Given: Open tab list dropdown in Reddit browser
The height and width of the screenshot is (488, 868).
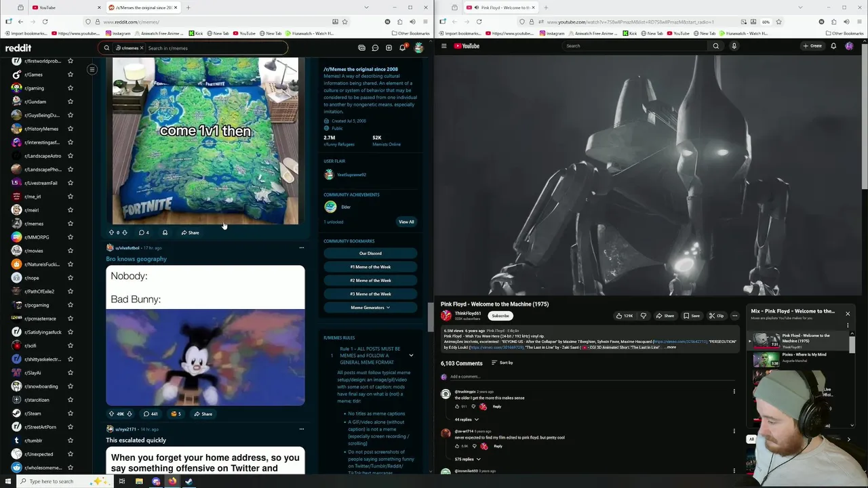Looking at the screenshot, I should click(x=366, y=7).
